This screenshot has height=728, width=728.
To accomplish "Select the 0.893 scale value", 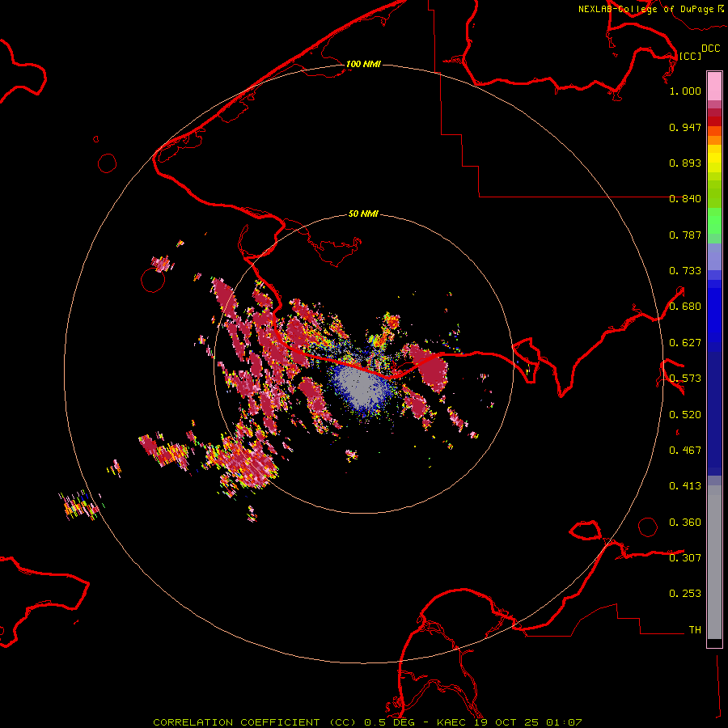I will click(x=685, y=163).
